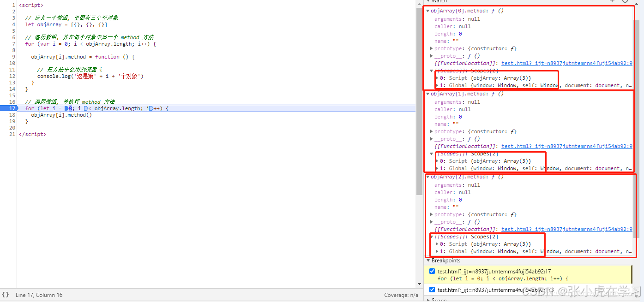Screen dimensions: 644x302
Task: Expand 1: Global scope under objArray[1].method
Action: (437, 168)
